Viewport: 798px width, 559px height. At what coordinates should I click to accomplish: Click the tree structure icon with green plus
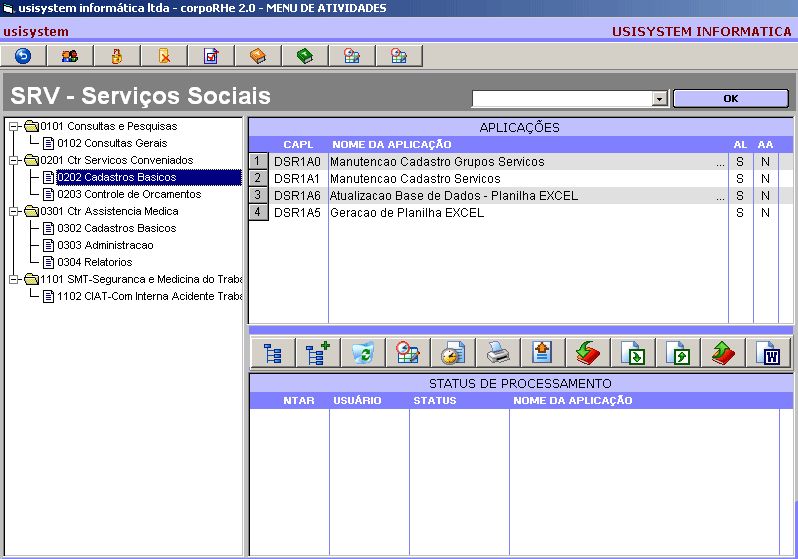coord(318,352)
